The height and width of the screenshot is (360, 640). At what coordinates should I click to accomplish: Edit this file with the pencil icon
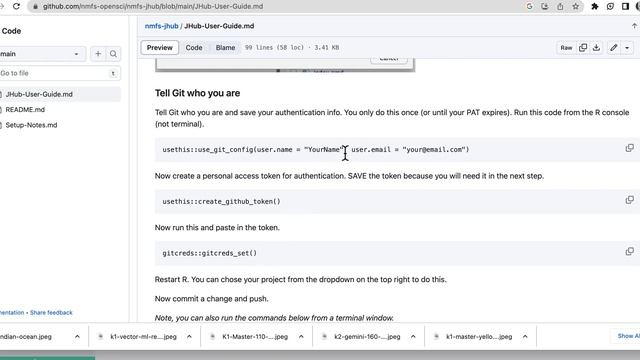point(613,48)
